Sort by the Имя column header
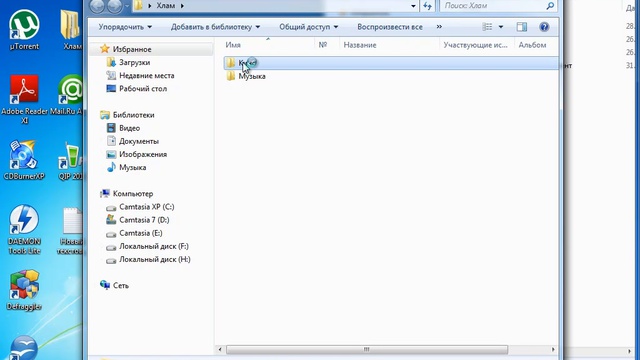640x360 pixels. pos(269,45)
